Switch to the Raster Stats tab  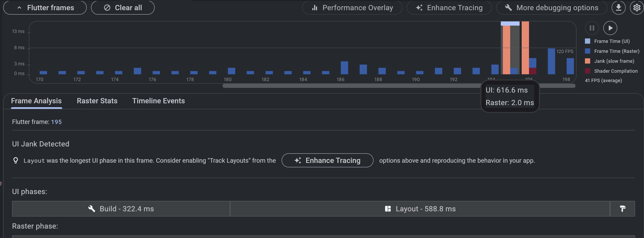tap(97, 101)
